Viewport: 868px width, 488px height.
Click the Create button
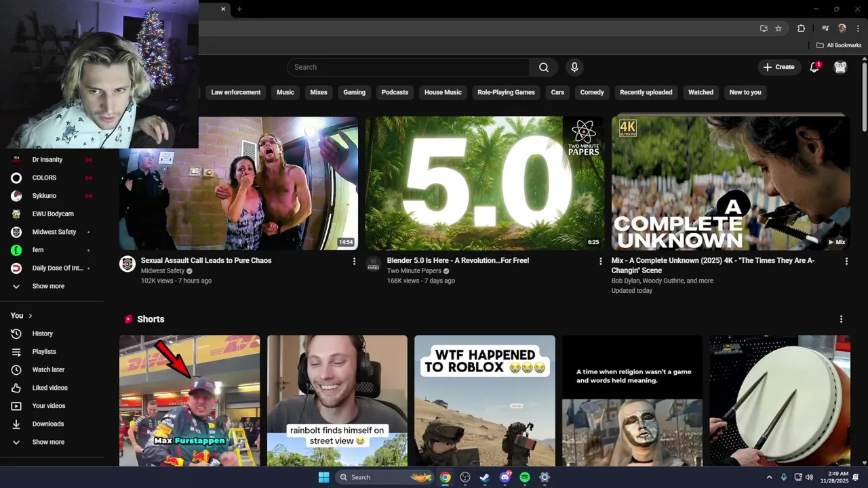(x=778, y=67)
